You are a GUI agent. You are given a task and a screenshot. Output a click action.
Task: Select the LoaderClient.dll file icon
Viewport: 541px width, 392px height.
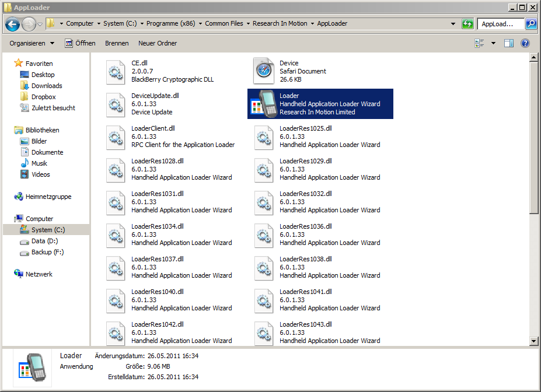[116, 137]
